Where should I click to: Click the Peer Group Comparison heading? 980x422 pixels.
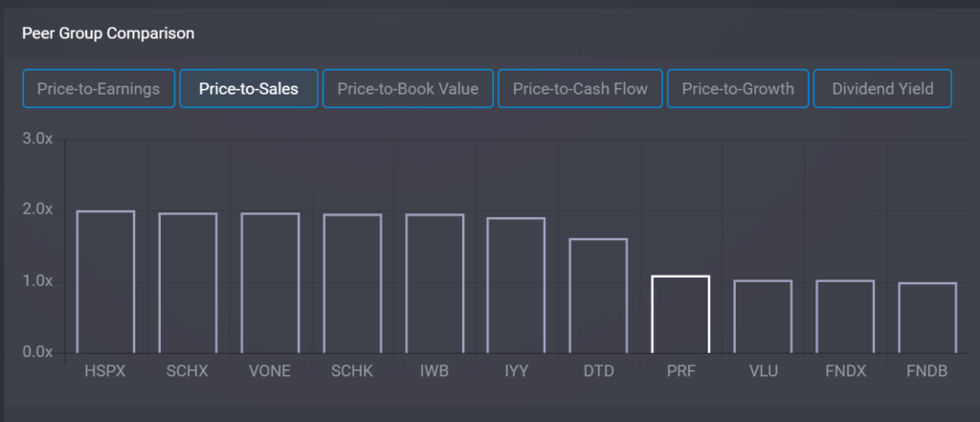108,33
